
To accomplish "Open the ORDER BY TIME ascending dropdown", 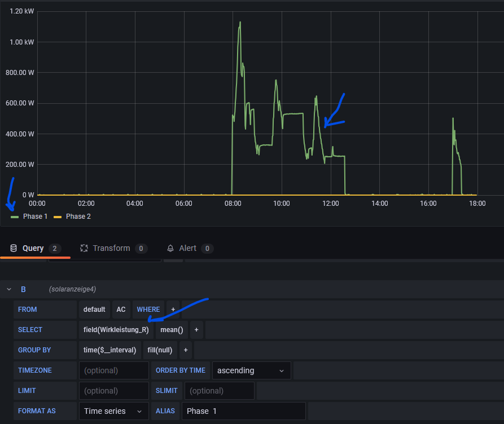I will tap(251, 370).
